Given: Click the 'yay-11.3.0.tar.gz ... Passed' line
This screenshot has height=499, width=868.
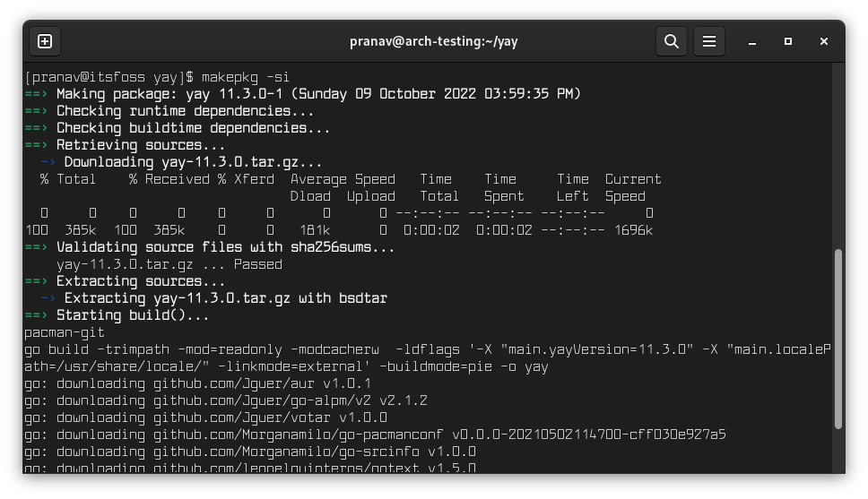Looking at the screenshot, I should tap(169, 264).
